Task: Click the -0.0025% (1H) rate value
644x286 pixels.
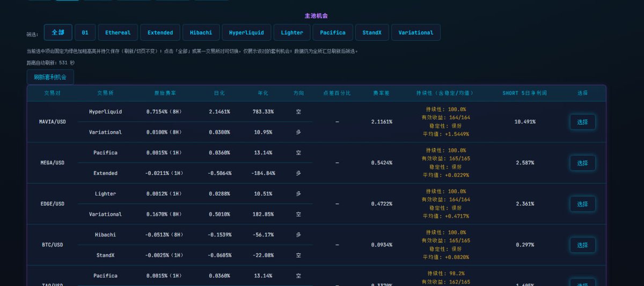Action: [165, 255]
